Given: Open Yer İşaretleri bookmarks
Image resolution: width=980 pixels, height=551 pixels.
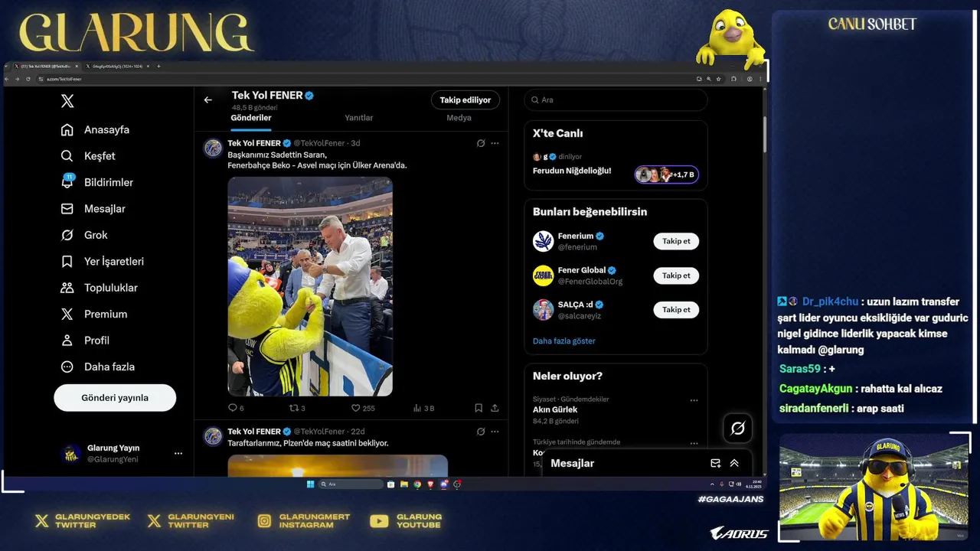Looking at the screenshot, I should 102,261.
